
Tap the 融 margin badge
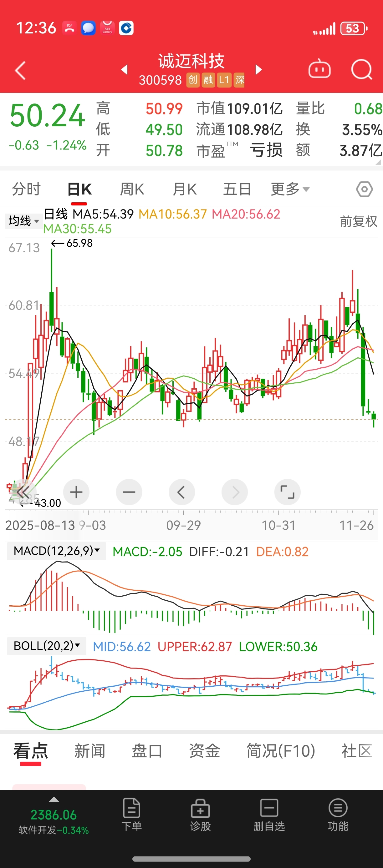[208, 80]
